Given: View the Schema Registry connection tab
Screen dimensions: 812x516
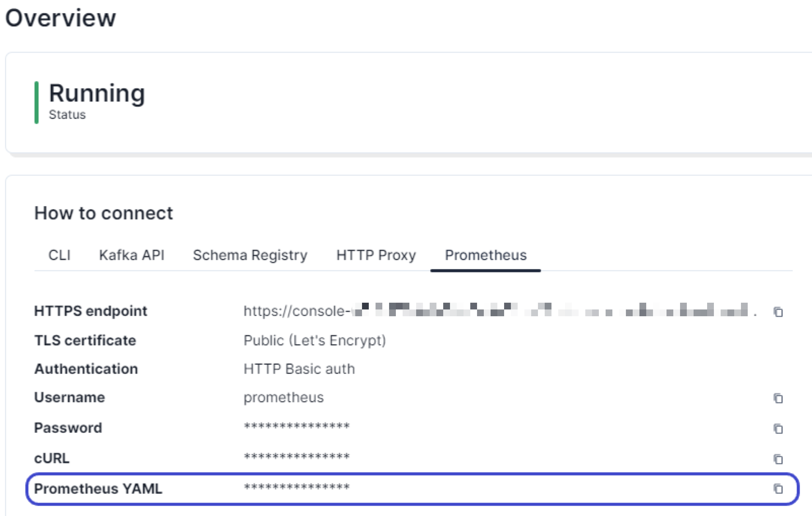Looking at the screenshot, I should point(250,255).
